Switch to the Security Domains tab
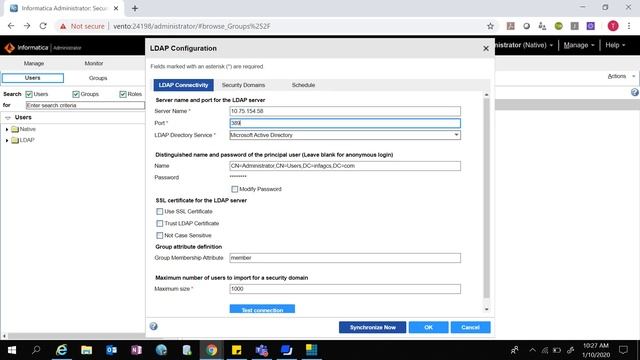The image size is (640, 360). coord(243,85)
